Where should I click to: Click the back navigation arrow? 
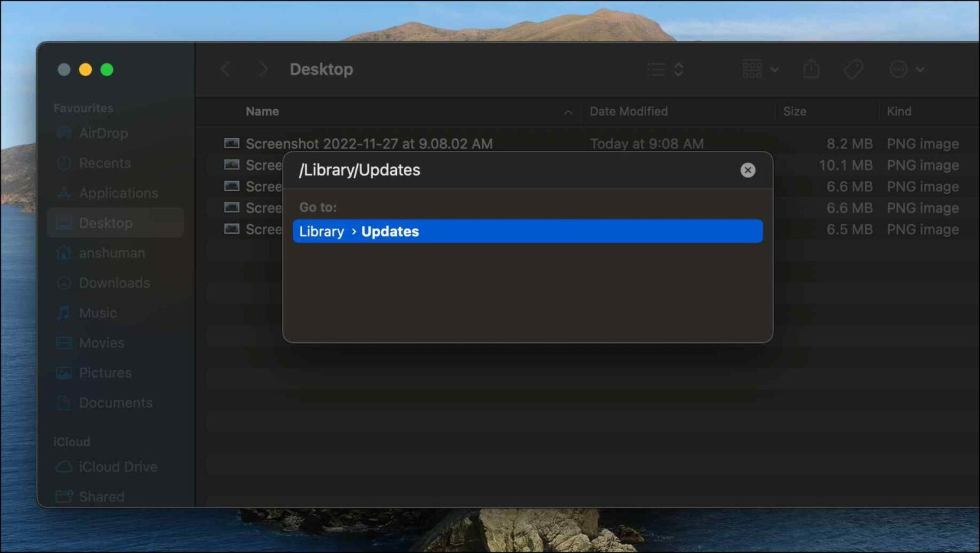[x=226, y=69]
